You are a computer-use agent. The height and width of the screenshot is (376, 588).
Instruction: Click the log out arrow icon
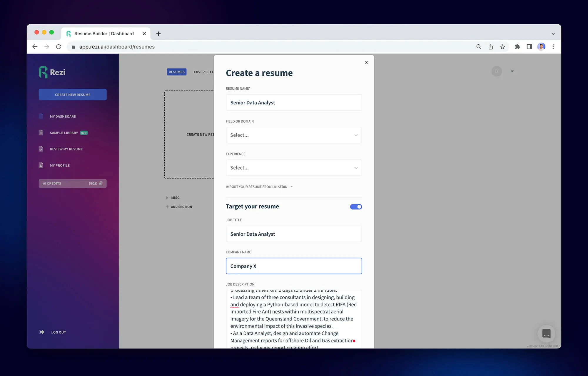41,332
